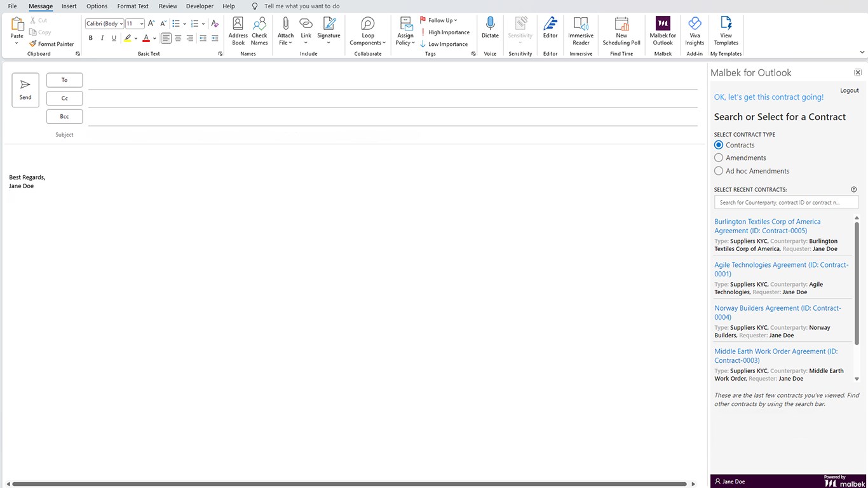This screenshot has width=868, height=488.
Task: Select the Amendments contract type
Action: (x=719, y=158)
